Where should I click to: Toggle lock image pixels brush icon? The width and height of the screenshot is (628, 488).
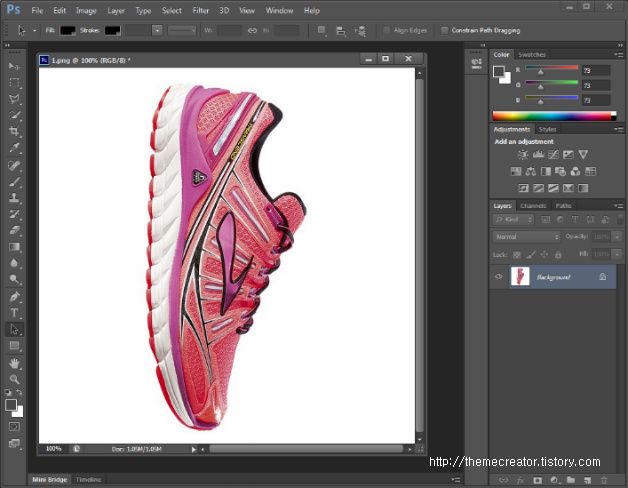point(531,254)
